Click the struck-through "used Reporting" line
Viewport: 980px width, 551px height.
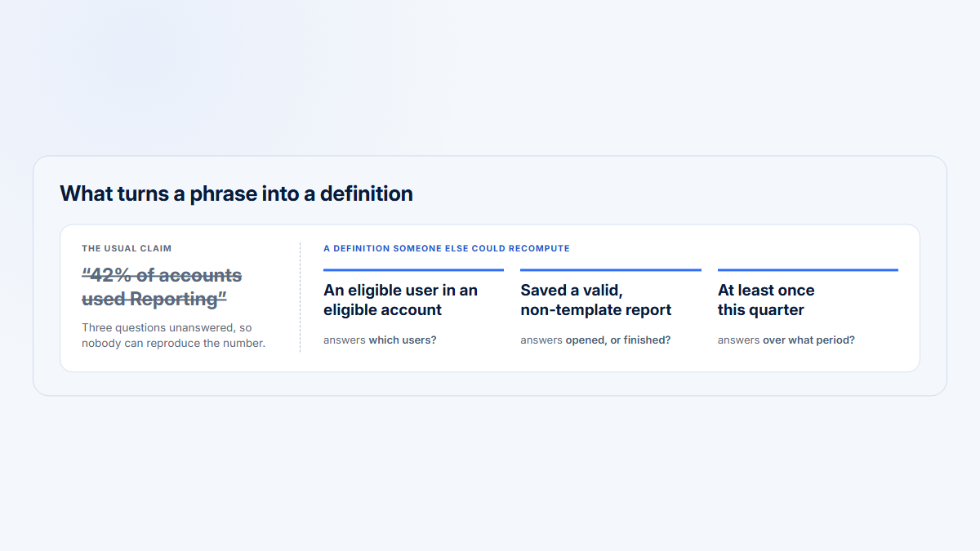click(154, 299)
